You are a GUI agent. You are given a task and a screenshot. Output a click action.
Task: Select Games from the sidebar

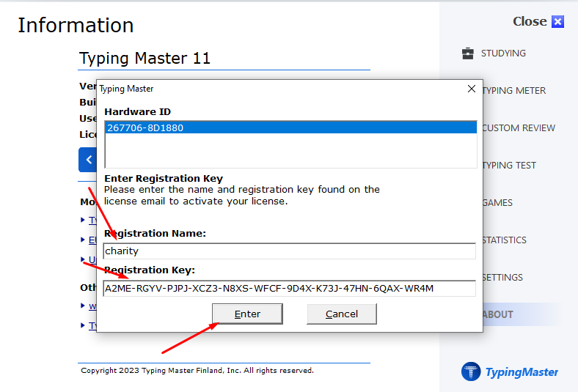pyautogui.click(x=498, y=203)
